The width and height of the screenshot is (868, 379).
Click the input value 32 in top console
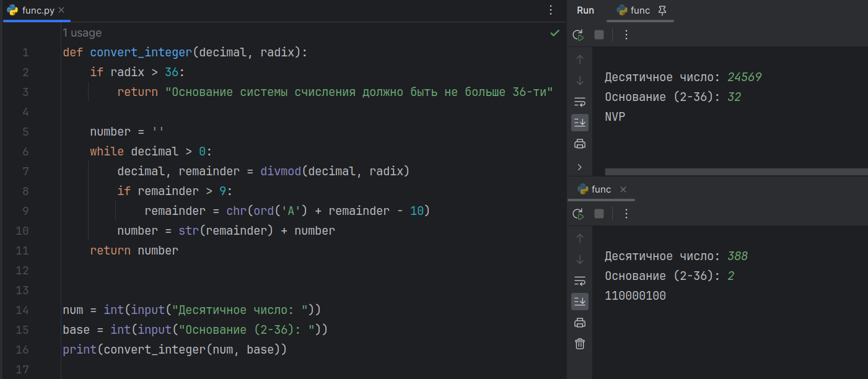point(735,97)
